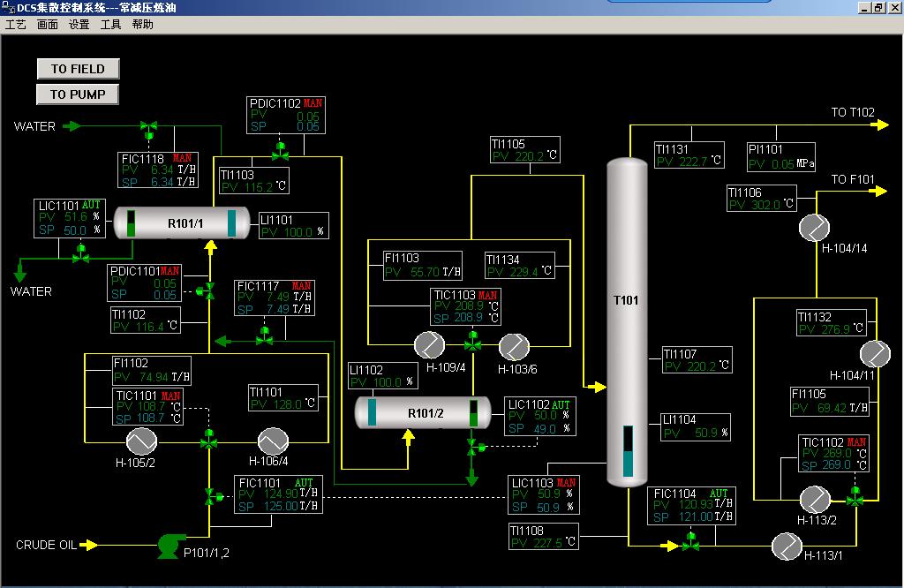
Task: Open the 设置 menu
Action: point(79,25)
